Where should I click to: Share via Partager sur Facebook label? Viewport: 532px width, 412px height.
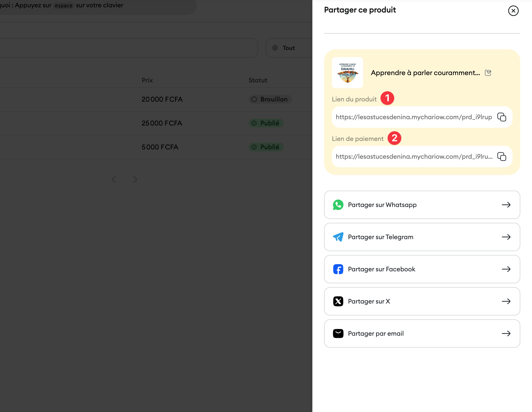point(381,269)
